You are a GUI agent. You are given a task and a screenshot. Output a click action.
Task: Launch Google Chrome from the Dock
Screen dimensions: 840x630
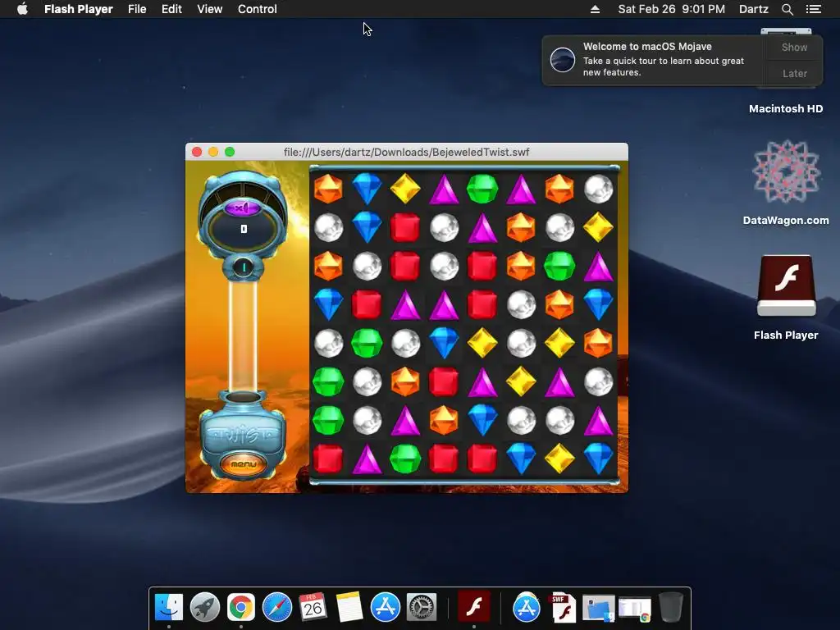240,607
